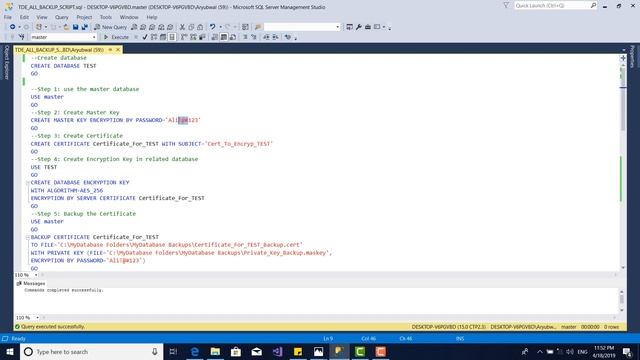Viewport: 640px width, 360px height.
Task: Open the File menu
Action: [x=8, y=17]
